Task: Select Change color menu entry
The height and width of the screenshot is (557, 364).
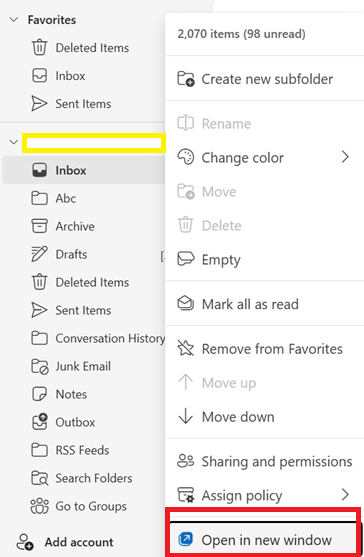Action: click(x=265, y=157)
